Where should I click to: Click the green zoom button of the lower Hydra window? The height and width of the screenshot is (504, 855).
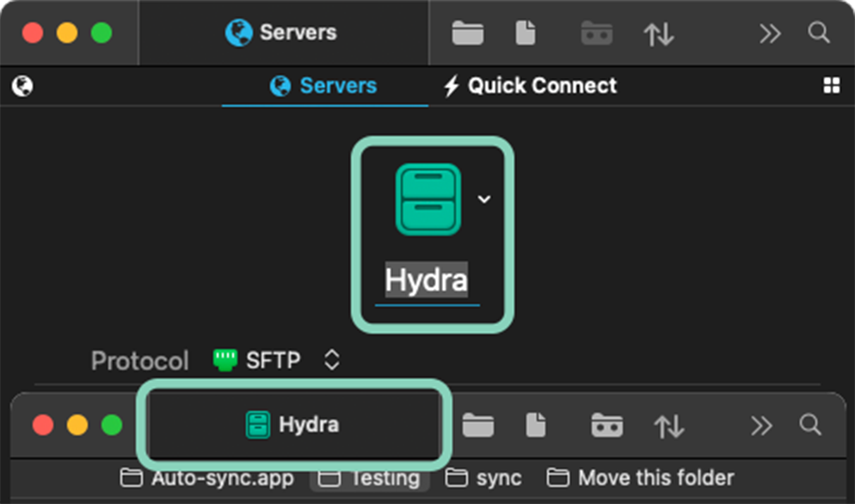tap(112, 425)
